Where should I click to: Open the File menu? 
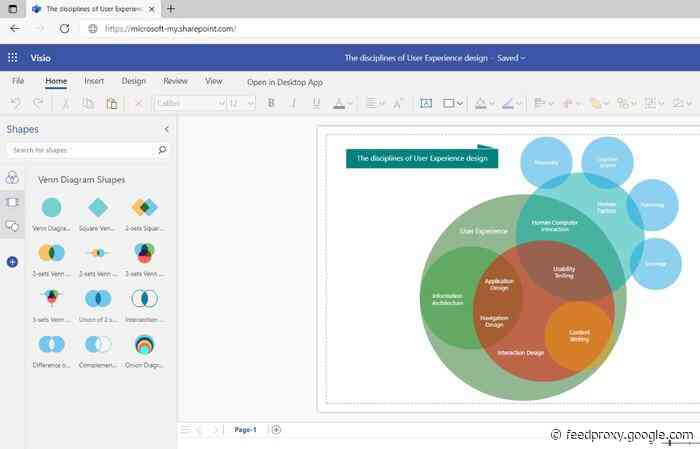point(18,81)
